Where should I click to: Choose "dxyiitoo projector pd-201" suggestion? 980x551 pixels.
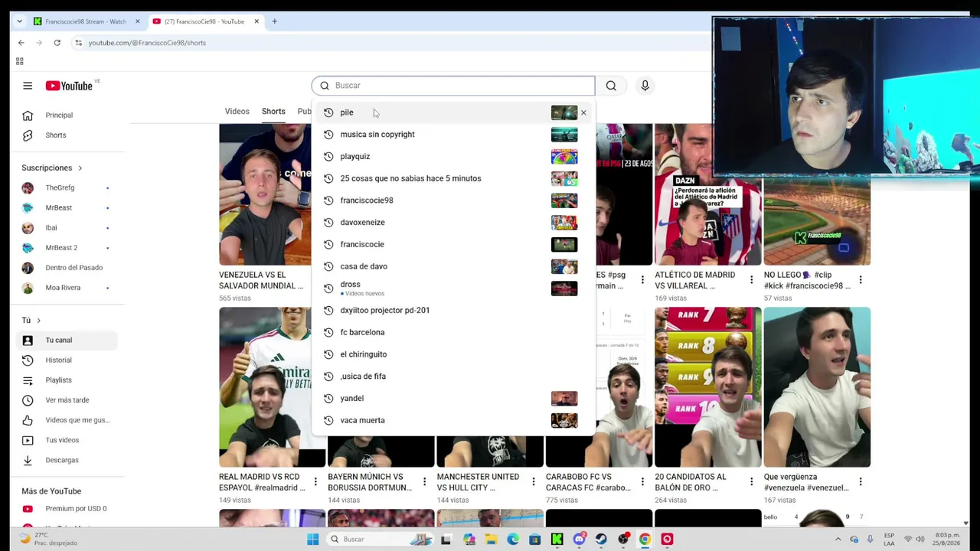coord(452,310)
